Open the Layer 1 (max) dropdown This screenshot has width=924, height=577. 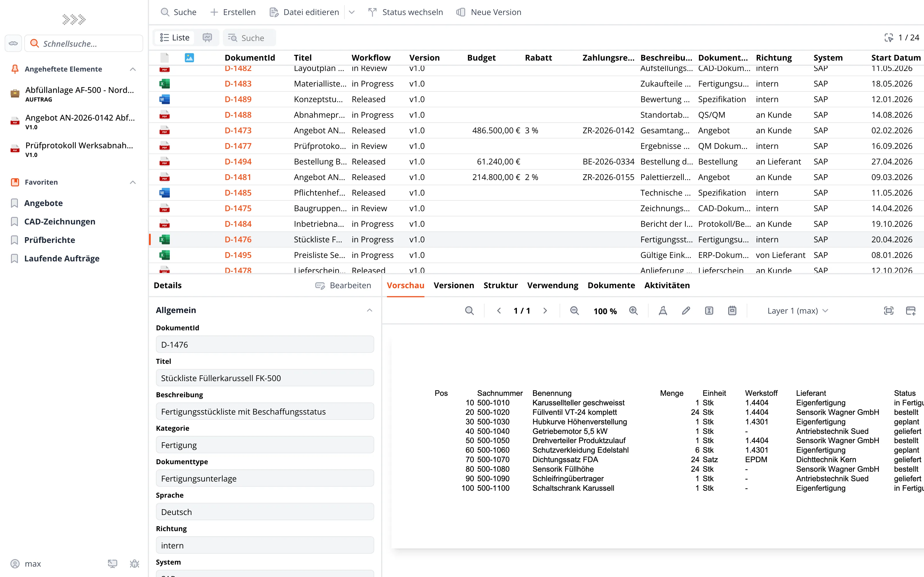click(x=797, y=311)
